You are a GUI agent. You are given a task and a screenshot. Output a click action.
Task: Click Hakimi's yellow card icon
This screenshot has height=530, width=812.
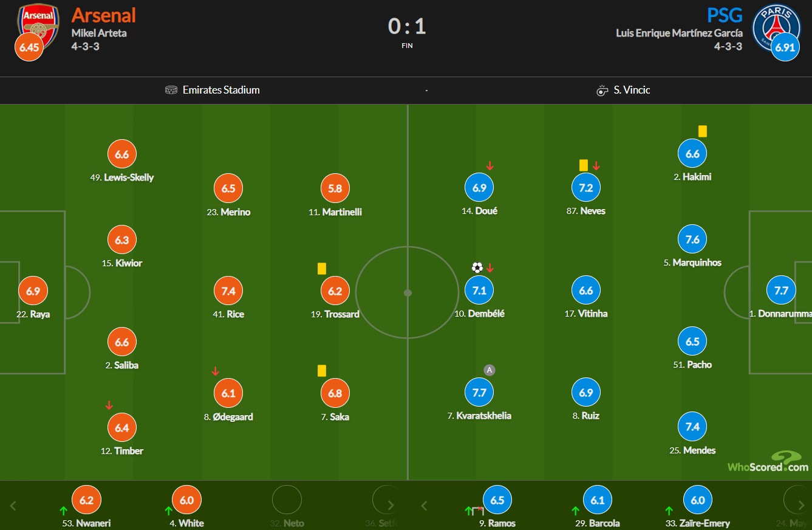point(703,131)
